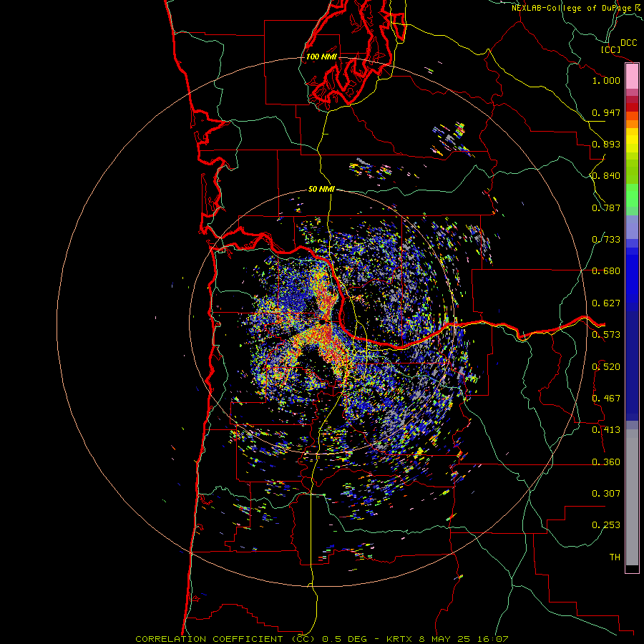Select the 0.573 value on the scale
The image size is (644, 644).
click(606, 335)
